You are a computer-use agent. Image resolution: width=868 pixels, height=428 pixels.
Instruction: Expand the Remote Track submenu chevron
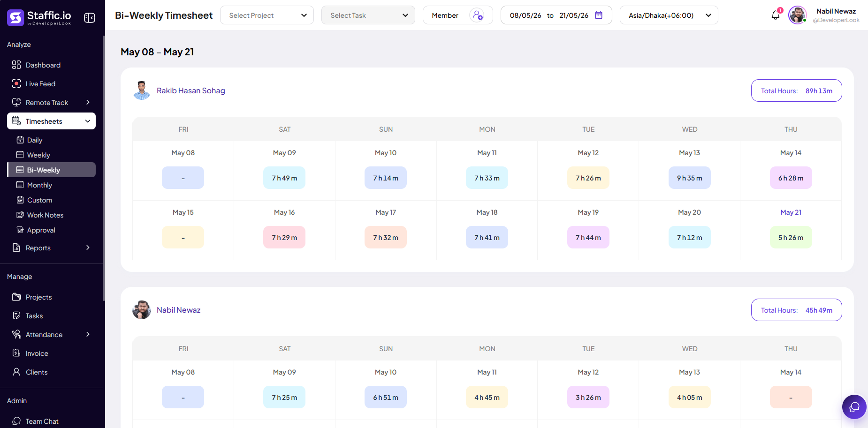tap(88, 102)
